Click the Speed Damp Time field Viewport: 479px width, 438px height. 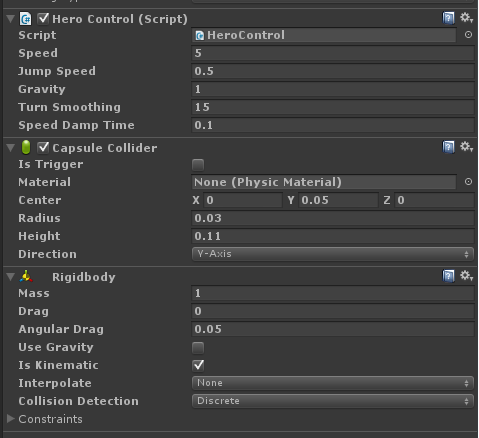pos(333,125)
